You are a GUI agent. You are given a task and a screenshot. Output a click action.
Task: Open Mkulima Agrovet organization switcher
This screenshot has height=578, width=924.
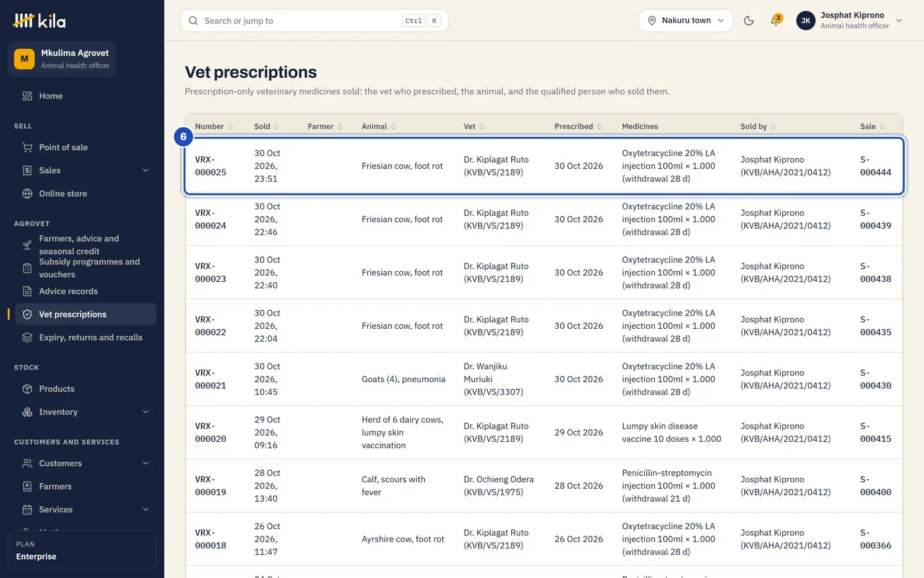coord(62,59)
